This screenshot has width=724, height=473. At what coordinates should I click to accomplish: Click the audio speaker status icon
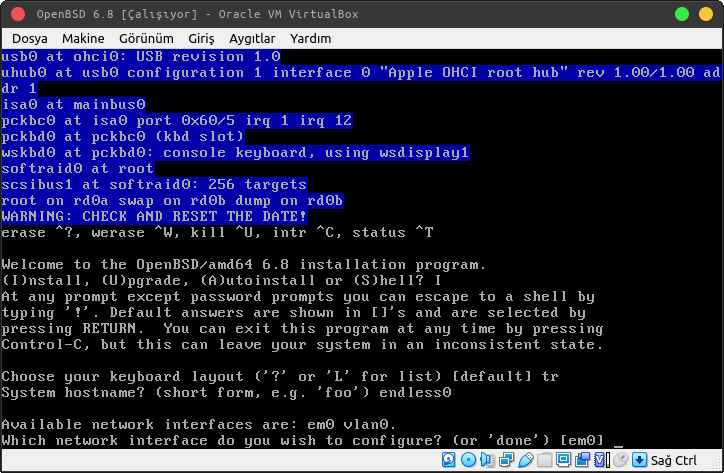click(x=487, y=460)
